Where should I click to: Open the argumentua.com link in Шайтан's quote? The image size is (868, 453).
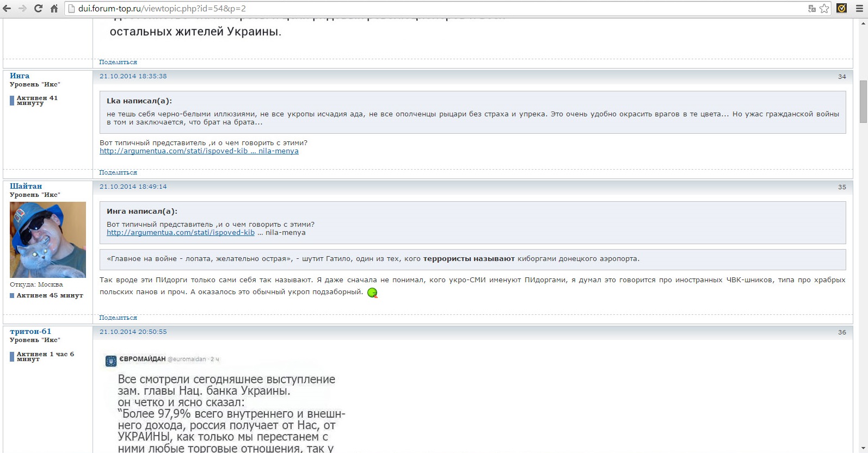click(x=180, y=233)
